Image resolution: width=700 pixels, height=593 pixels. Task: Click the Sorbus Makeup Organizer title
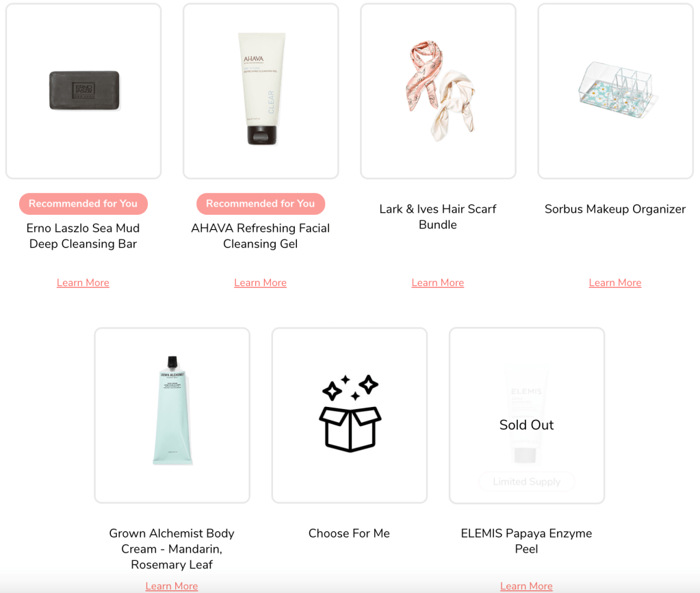click(615, 209)
